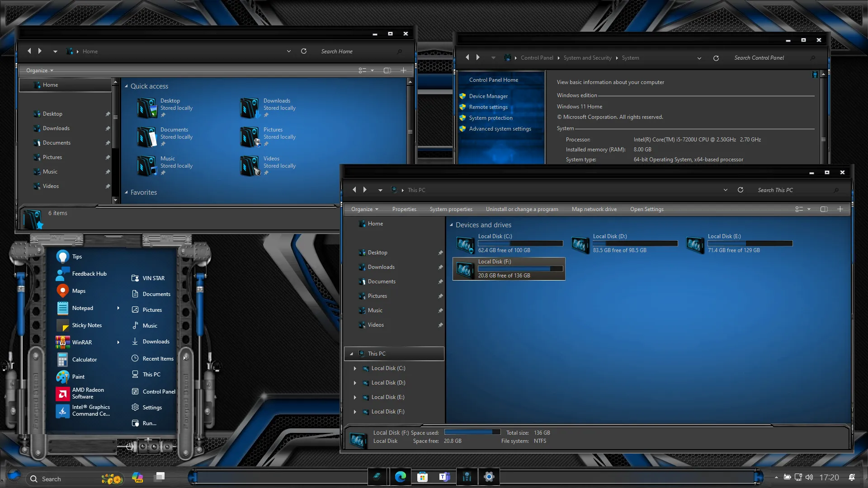Open the Local Disk (D:) drive icon
This screenshot has height=488, width=868.
[x=580, y=244]
